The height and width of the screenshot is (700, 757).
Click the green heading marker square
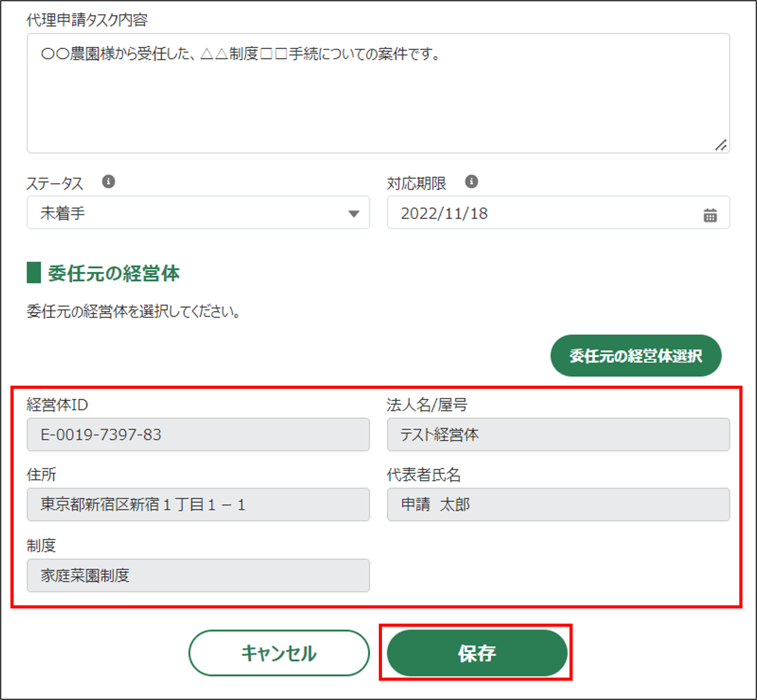pyautogui.click(x=34, y=273)
